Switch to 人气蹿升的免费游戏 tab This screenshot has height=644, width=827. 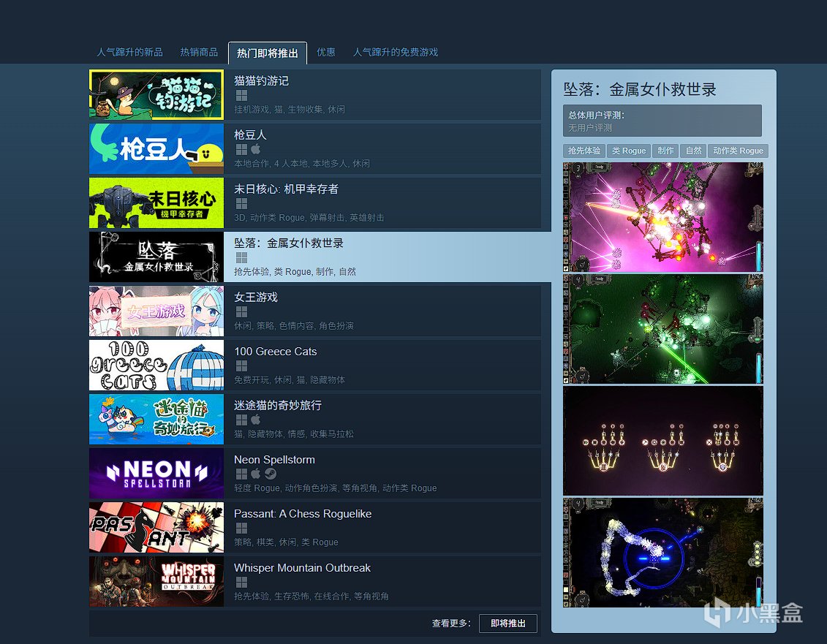click(x=396, y=52)
